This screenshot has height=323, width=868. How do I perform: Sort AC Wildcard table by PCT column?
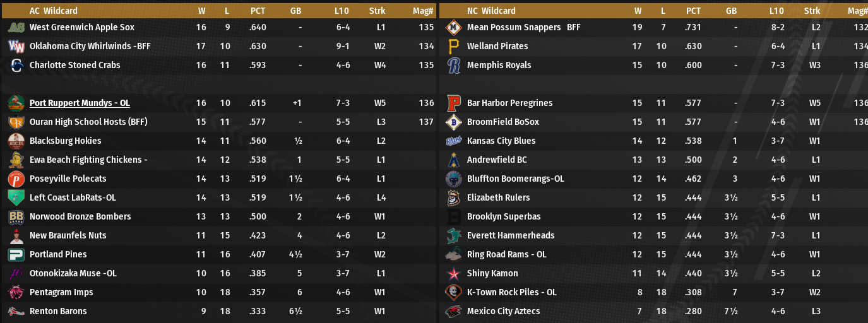click(258, 11)
